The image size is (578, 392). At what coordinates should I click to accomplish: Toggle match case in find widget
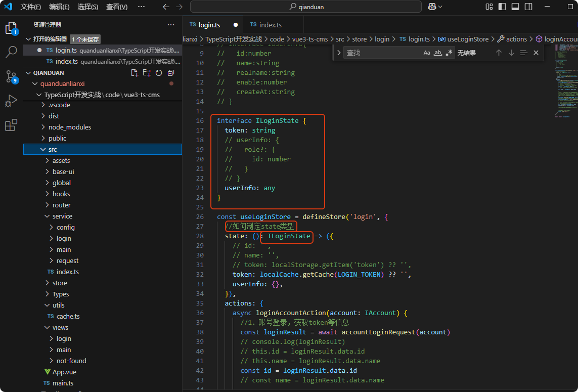coord(427,53)
